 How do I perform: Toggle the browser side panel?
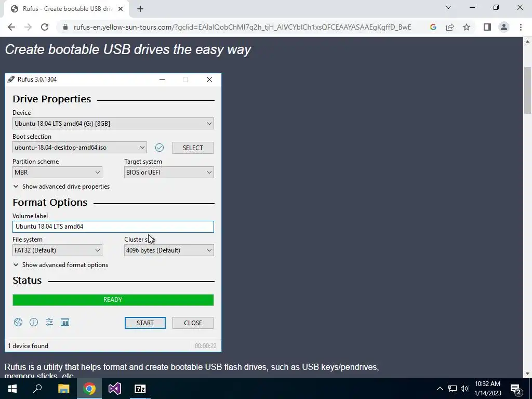point(487,27)
